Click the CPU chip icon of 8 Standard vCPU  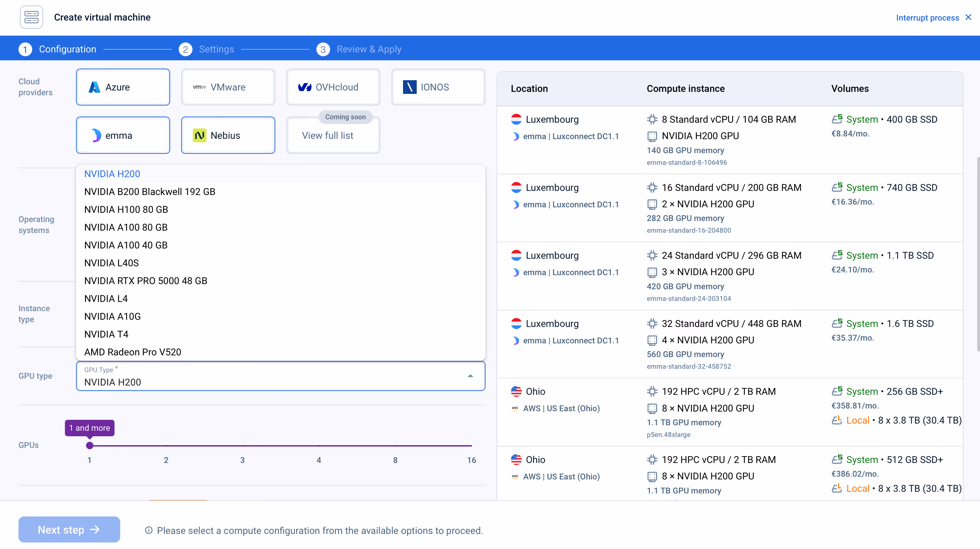pos(652,119)
